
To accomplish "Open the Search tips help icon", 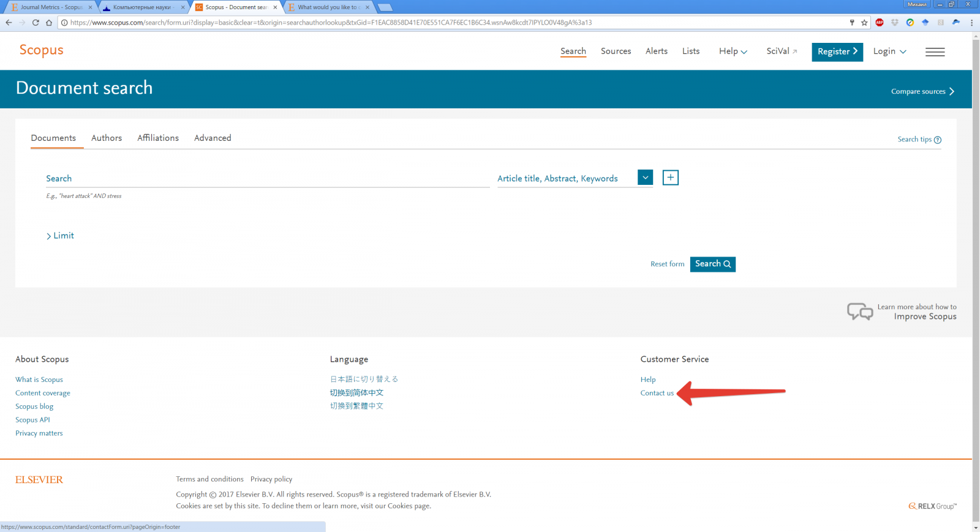I will [x=937, y=140].
